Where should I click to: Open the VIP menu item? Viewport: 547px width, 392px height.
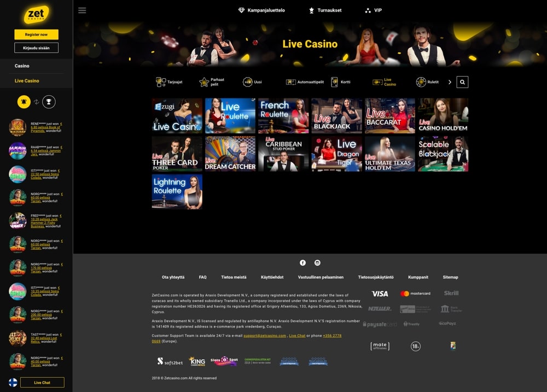(373, 10)
